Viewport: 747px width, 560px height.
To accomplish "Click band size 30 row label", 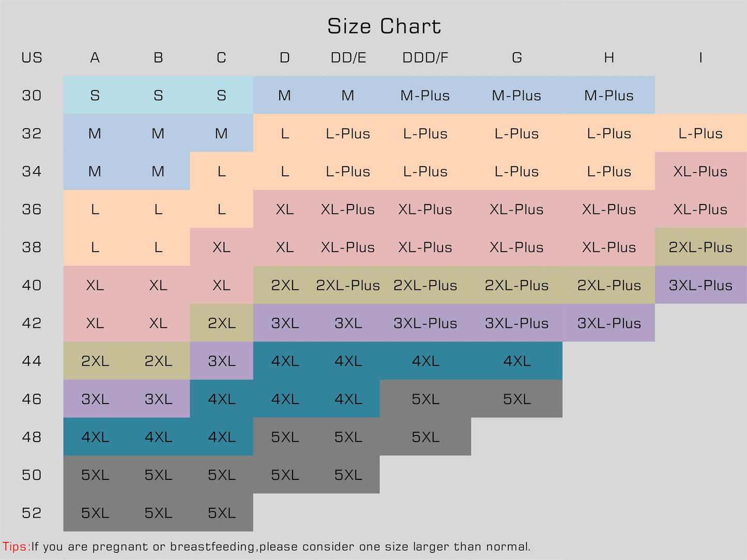I will 32,96.
